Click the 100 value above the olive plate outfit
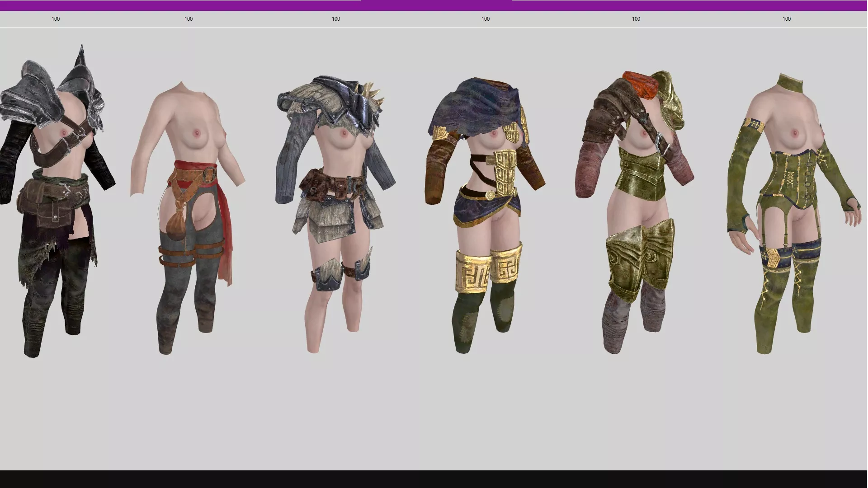The height and width of the screenshot is (488, 868). tap(636, 19)
